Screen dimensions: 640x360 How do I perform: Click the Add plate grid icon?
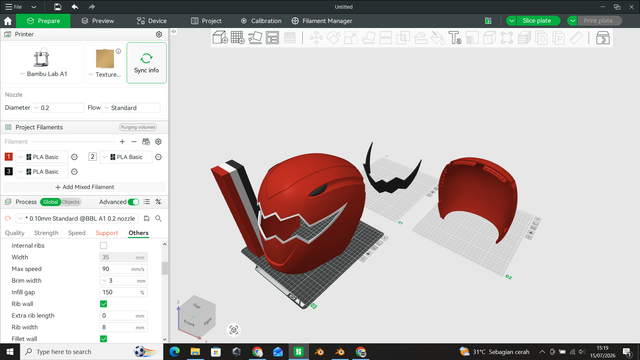(x=238, y=38)
